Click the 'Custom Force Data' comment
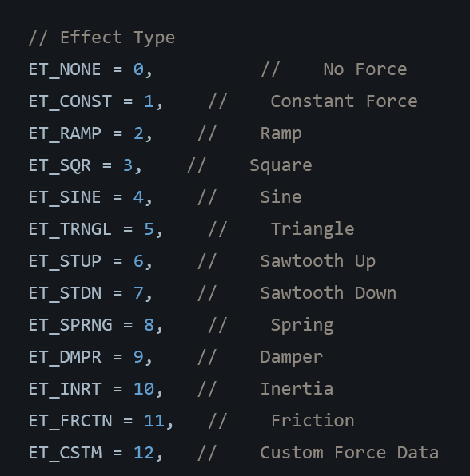 (349, 453)
